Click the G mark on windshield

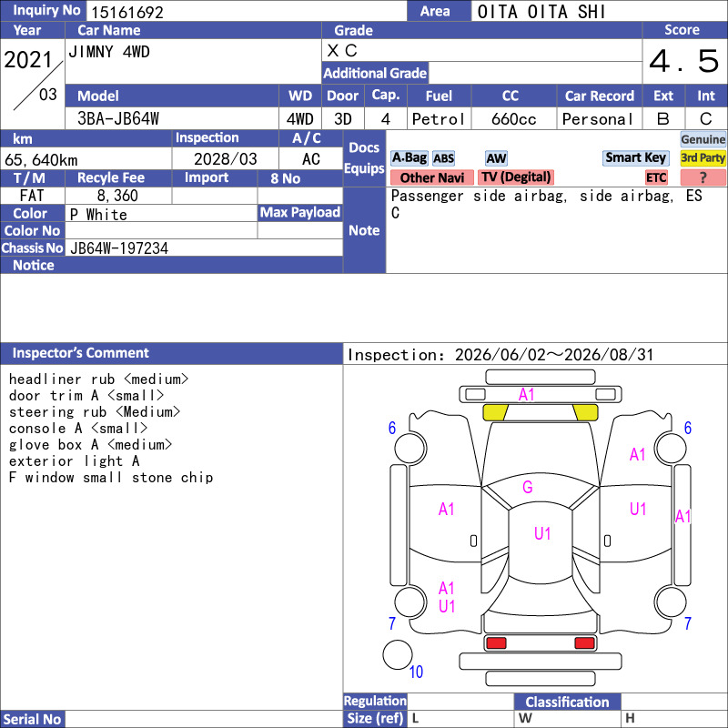click(x=528, y=487)
